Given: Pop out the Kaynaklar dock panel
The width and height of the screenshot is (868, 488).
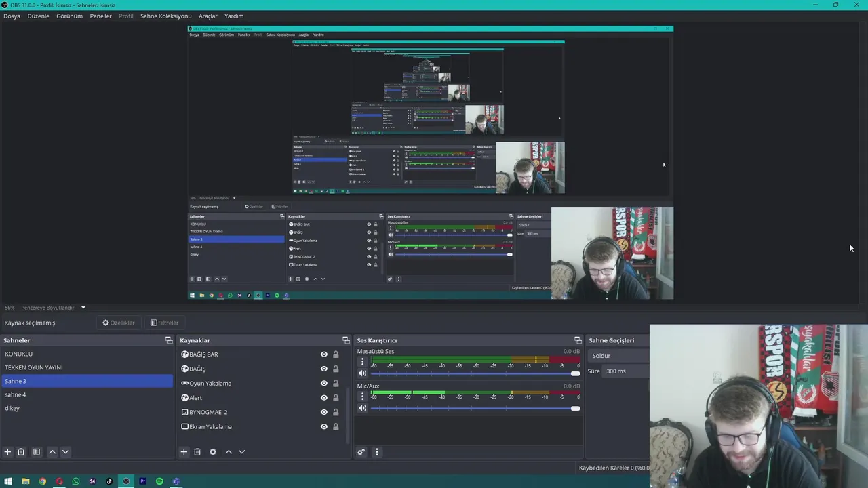Looking at the screenshot, I should click(x=346, y=340).
